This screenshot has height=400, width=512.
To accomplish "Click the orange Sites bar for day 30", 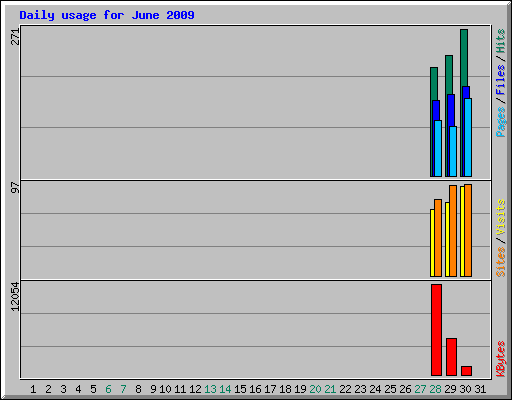I will (468, 230).
